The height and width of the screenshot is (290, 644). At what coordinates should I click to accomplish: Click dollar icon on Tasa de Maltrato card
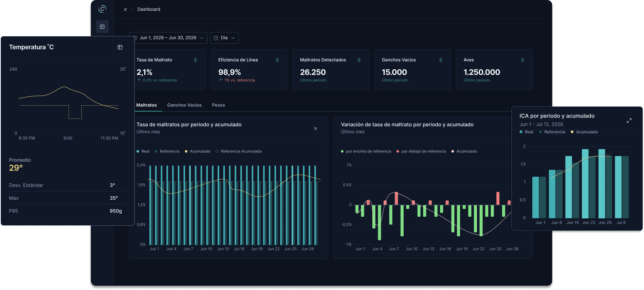click(195, 60)
